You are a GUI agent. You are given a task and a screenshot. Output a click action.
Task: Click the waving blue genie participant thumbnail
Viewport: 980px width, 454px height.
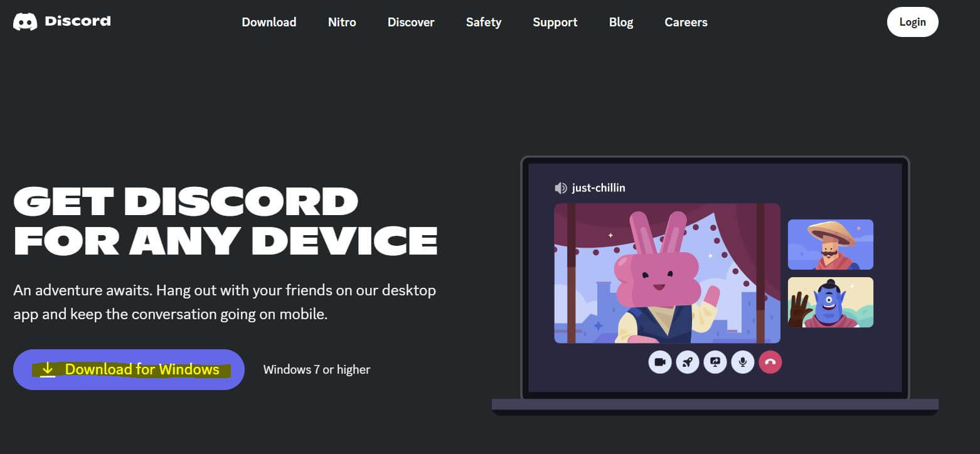tap(831, 302)
